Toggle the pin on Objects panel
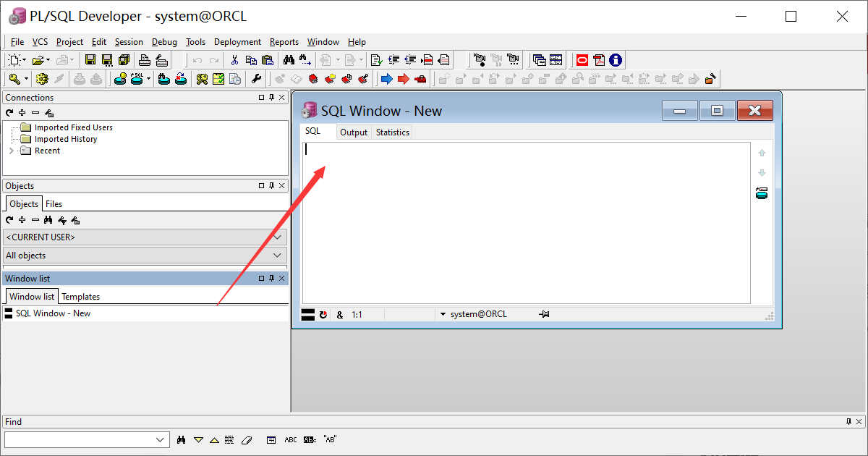868x456 pixels. (x=272, y=185)
